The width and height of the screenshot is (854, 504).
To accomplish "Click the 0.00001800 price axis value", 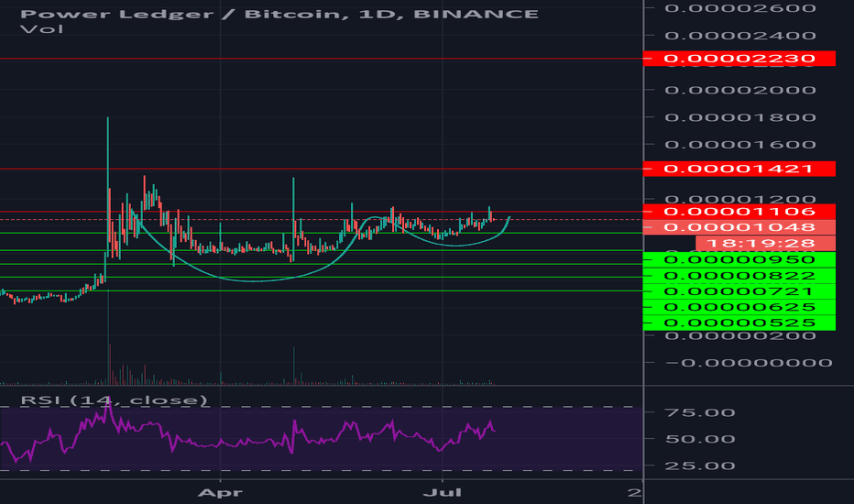I will pyautogui.click(x=740, y=117).
